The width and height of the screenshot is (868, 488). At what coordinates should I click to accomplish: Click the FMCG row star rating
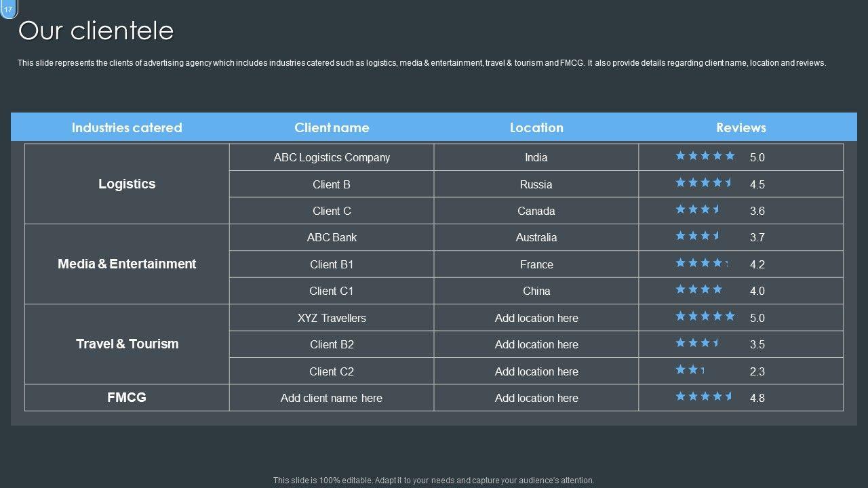point(704,396)
